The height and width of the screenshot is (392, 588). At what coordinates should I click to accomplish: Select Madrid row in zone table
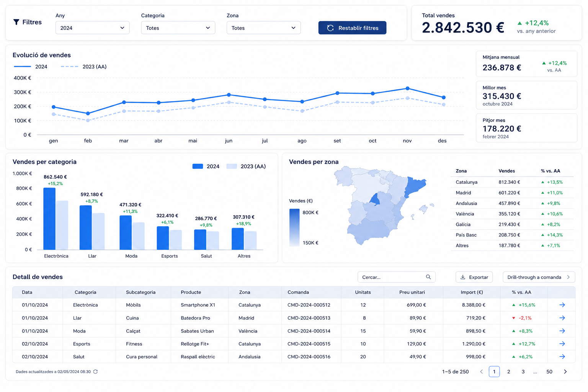pyautogui.click(x=512, y=193)
